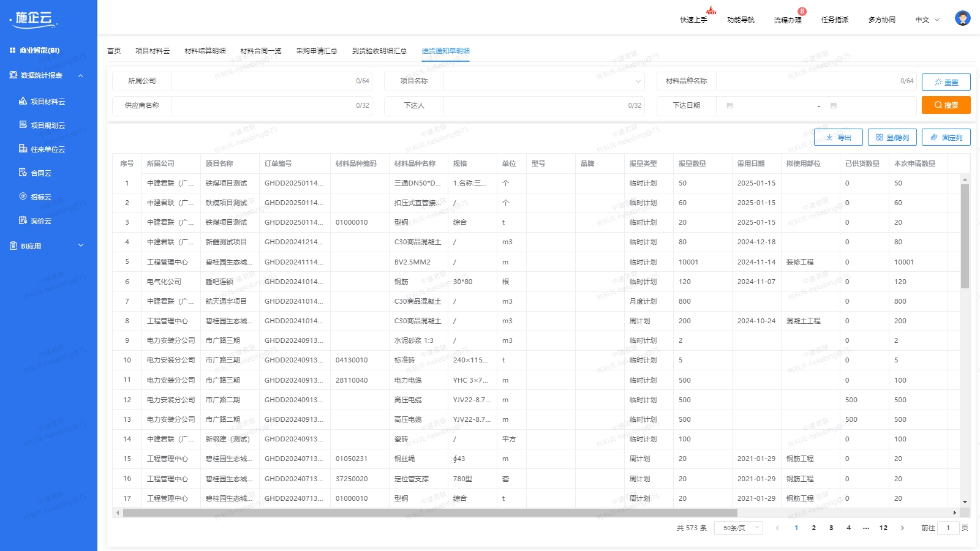Open the 中文 language dropdown
The height and width of the screenshot is (551, 980).
click(x=927, y=20)
